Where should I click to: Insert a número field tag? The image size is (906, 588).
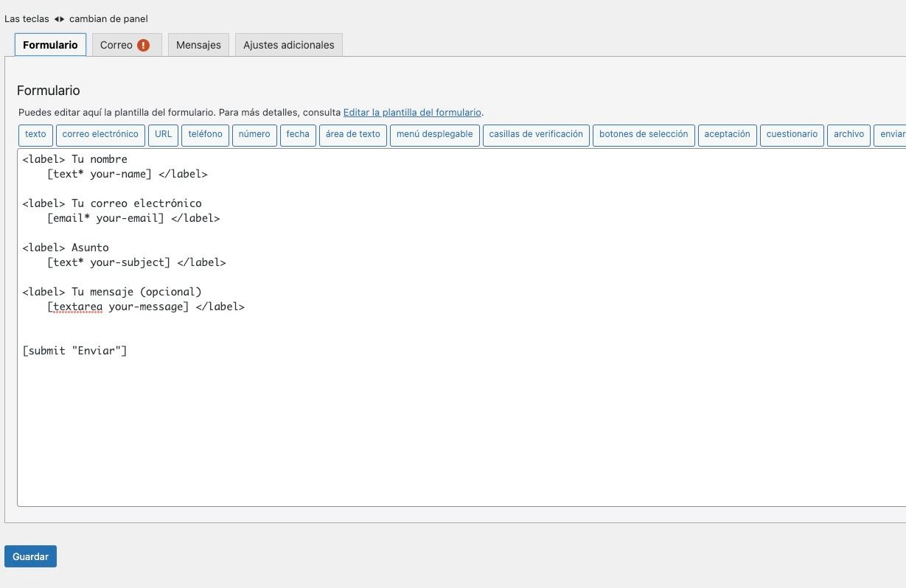point(254,135)
